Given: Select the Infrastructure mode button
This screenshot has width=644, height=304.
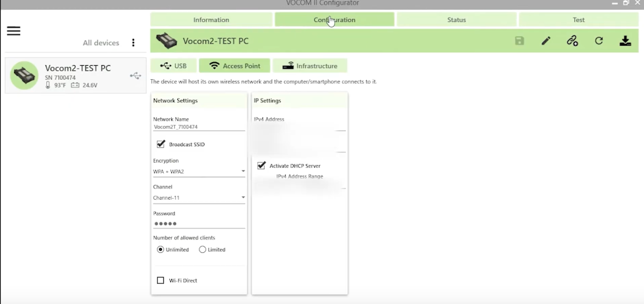Looking at the screenshot, I should tap(310, 66).
